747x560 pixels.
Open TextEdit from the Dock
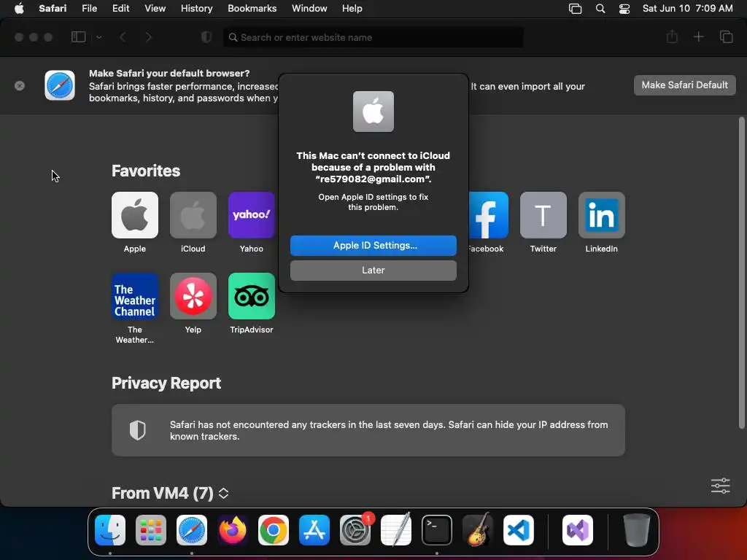pos(396,530)
